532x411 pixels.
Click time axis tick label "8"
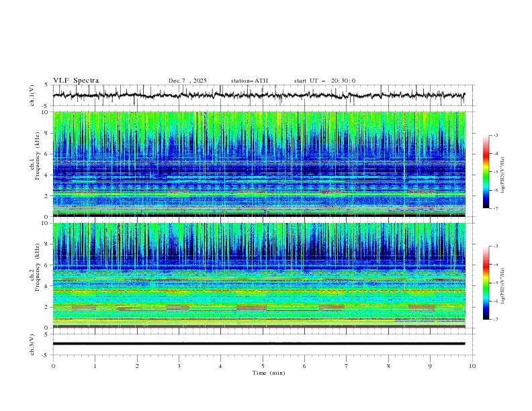tap(388, 366)
